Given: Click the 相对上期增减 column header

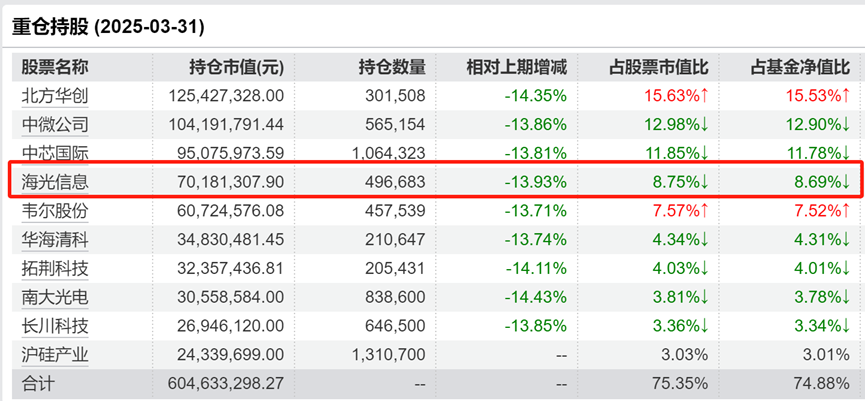Looking at the screenshot, I should tap(517, 67).
